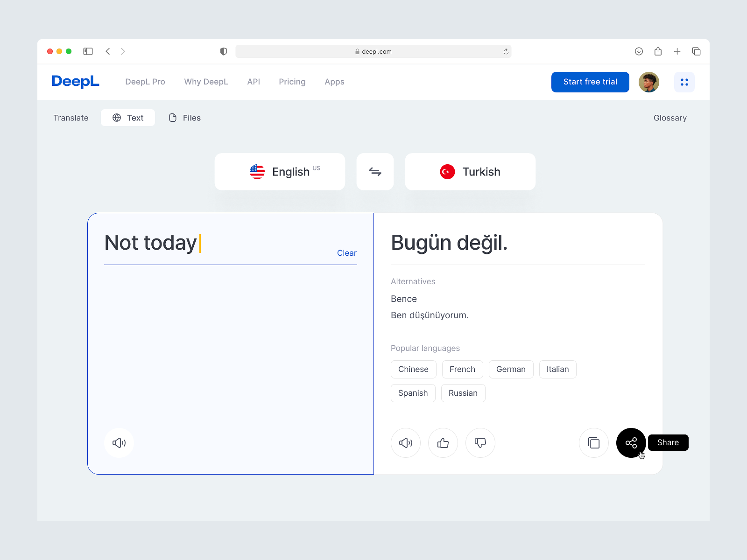Image resolution: width=747 pixels, height=560 pixels.
Task: Open the English US language selector
Action: click(x=280, y=172)
